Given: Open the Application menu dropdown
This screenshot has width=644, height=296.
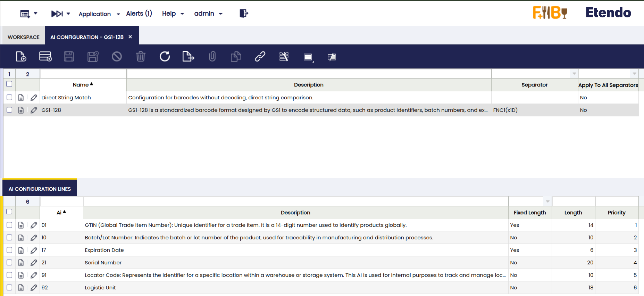Looking at the screenshot, I should [99, 14].
